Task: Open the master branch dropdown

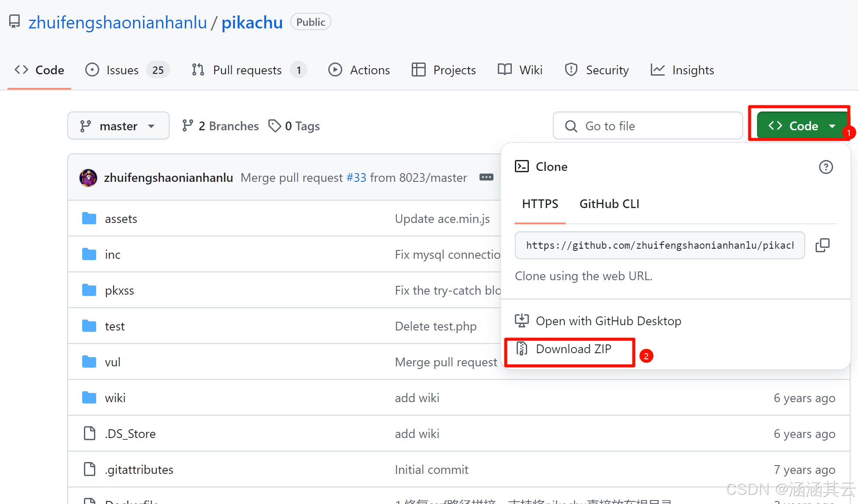Action: tap(118, 126)
